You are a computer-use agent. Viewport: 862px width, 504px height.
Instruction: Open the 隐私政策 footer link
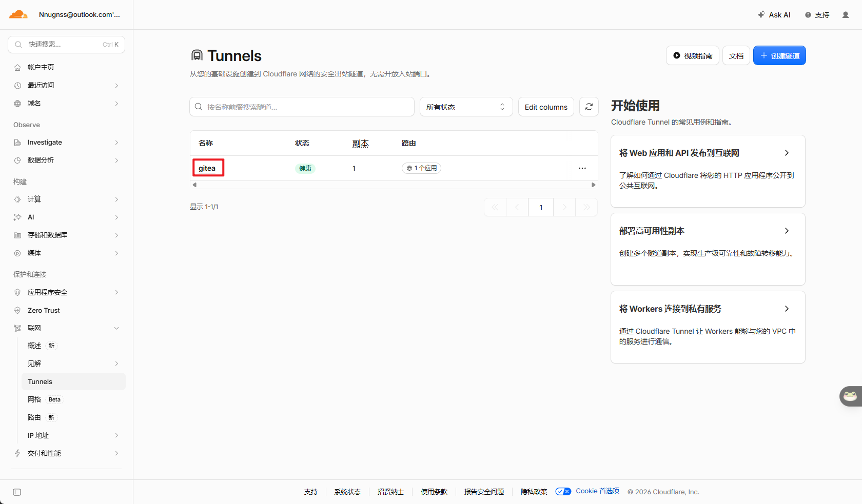(x=534, y=492)
